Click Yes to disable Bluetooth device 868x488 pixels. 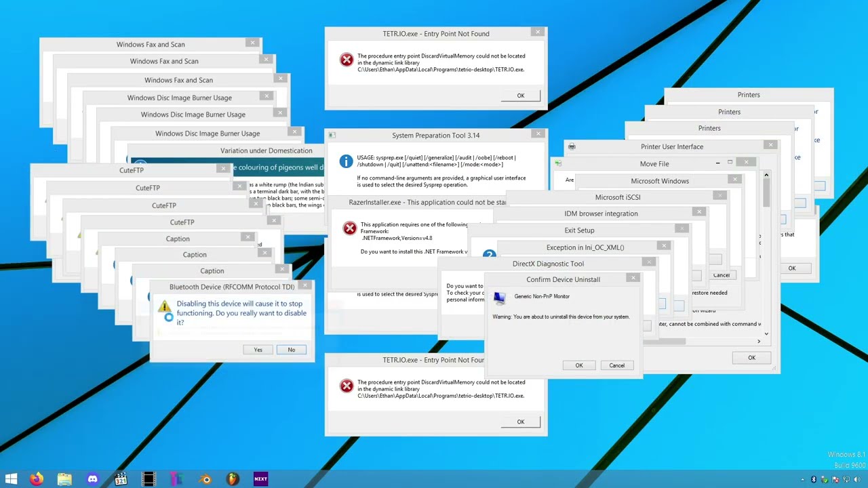click(x=258, y=350)
